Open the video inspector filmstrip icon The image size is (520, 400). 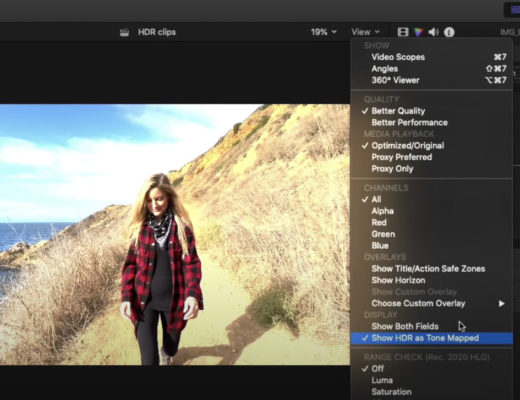(x=403, y=32)
